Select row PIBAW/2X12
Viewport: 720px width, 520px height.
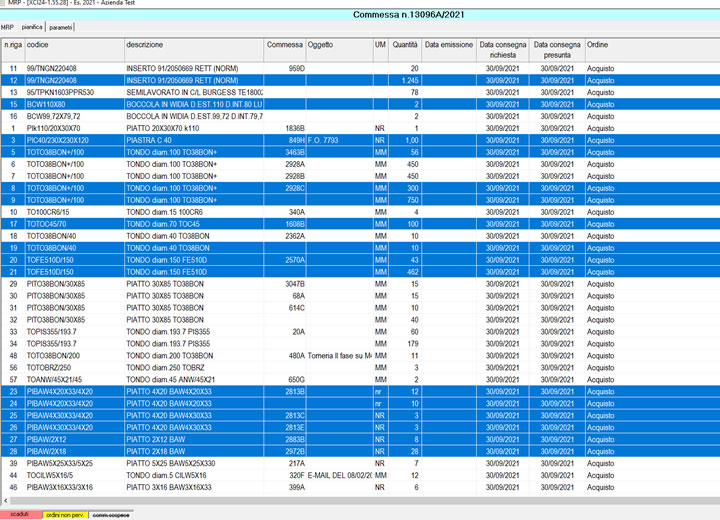click(x=361, y=439)
